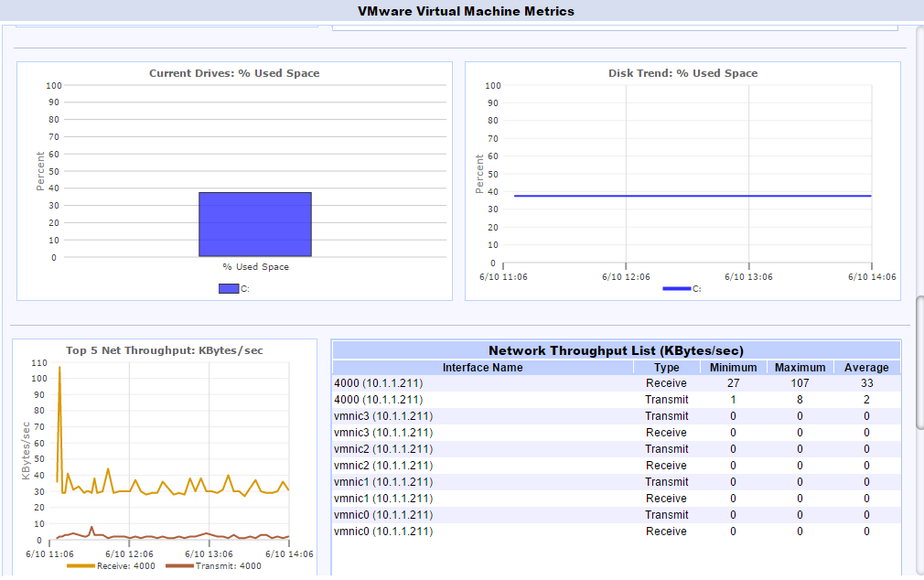924x580 pixels.
Task: Click the Receive: 4000 legend entry
Action: (x=111, y=566)
